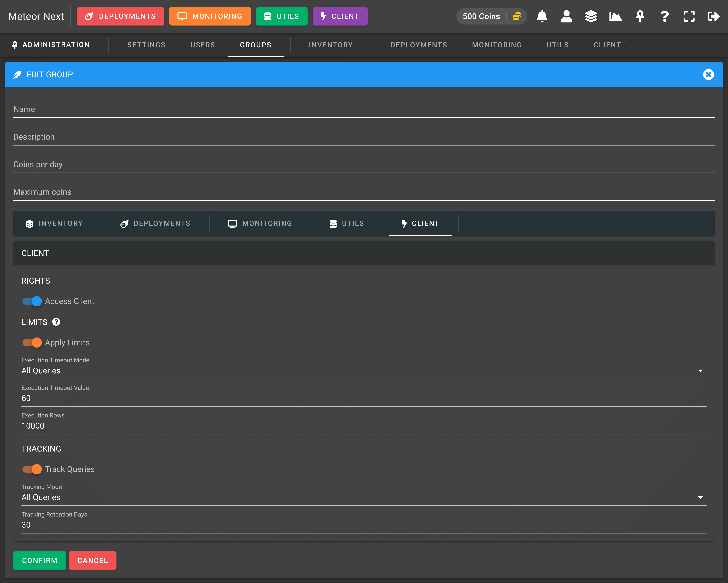Expand the Execution Timeout Mode dropdown

click(364, 371)
